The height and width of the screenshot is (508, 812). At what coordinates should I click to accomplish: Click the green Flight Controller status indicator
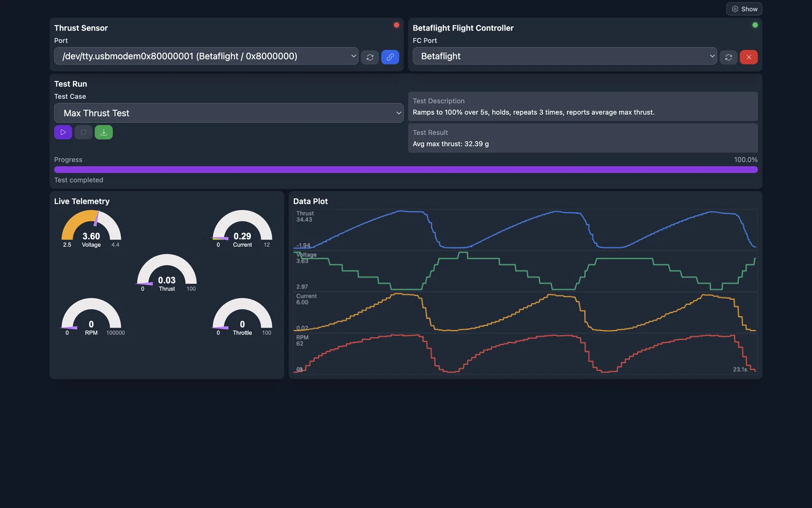click(755, 25)
